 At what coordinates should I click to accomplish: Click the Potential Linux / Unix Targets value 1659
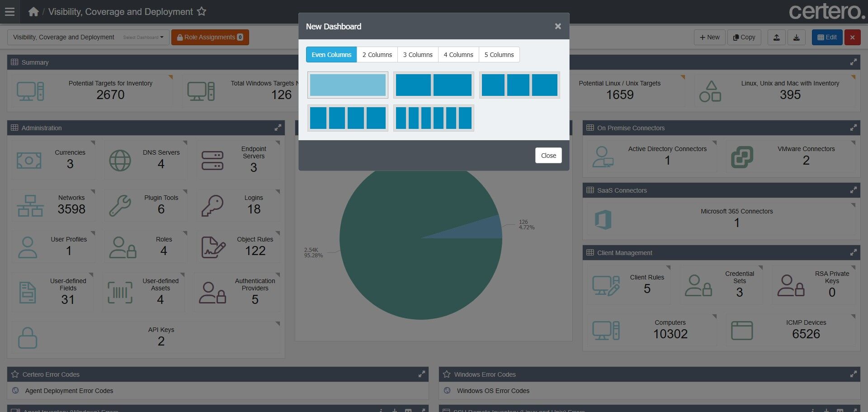(620, 95)
